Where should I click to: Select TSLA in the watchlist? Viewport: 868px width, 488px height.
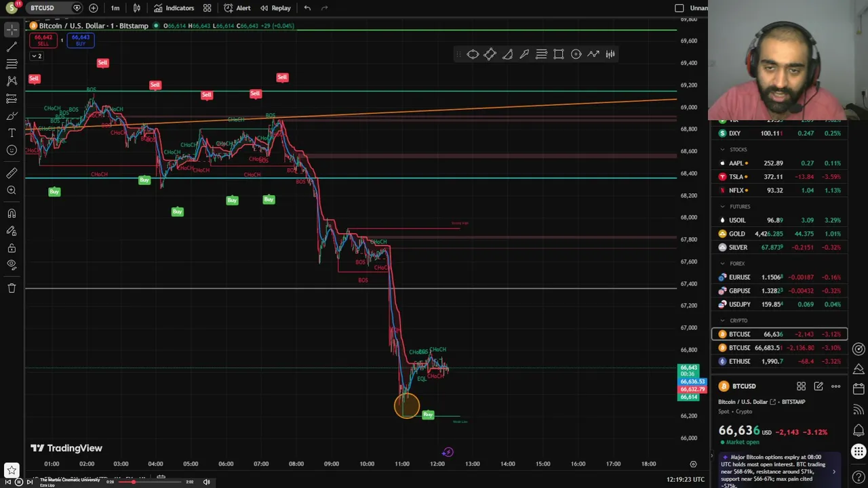point(779,177)
